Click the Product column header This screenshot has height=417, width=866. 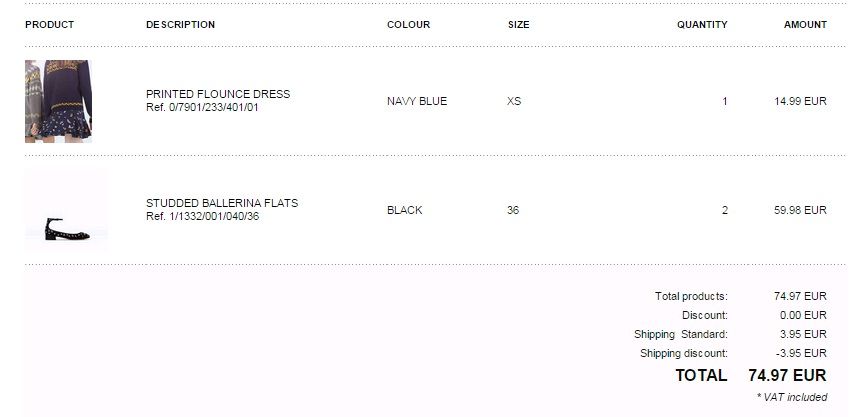pyautogui.click(x=49, y=25)
